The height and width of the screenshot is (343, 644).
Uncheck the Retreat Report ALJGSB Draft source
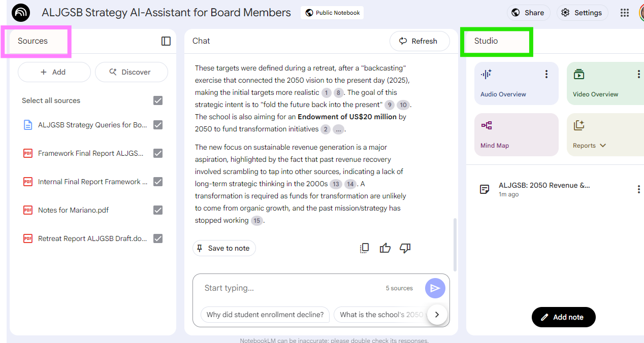point(158,238)
